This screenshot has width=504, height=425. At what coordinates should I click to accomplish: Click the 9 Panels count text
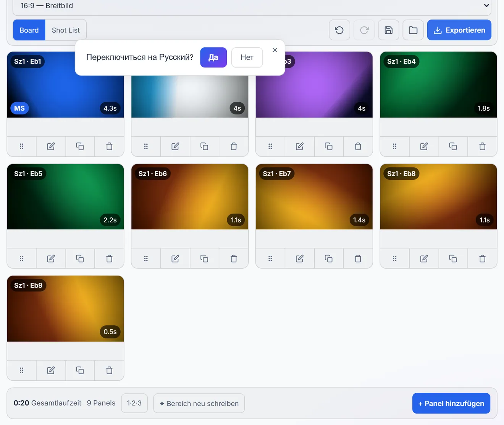pos(101,403)
